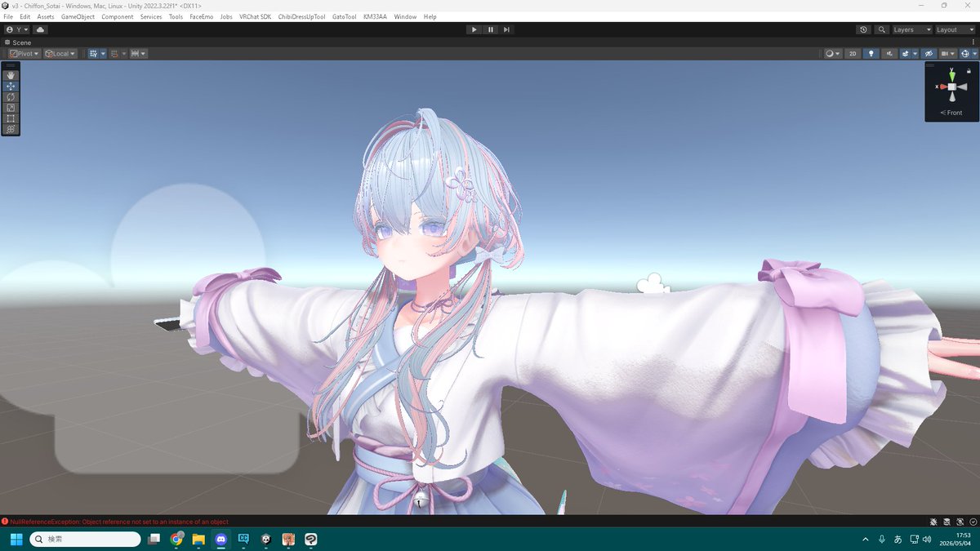
Task: Open Chrome from the taskbar
Action: (x=176, y=539)
